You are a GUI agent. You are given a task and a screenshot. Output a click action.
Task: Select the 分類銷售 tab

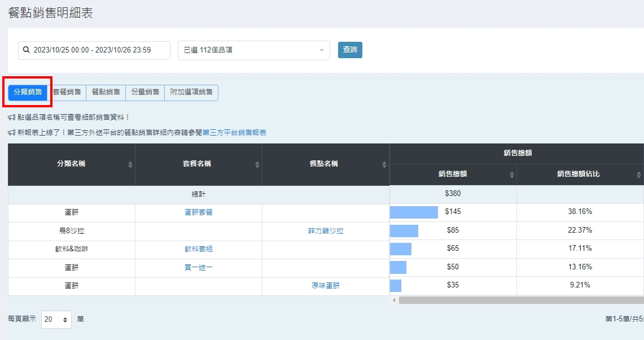pos(28,92)
